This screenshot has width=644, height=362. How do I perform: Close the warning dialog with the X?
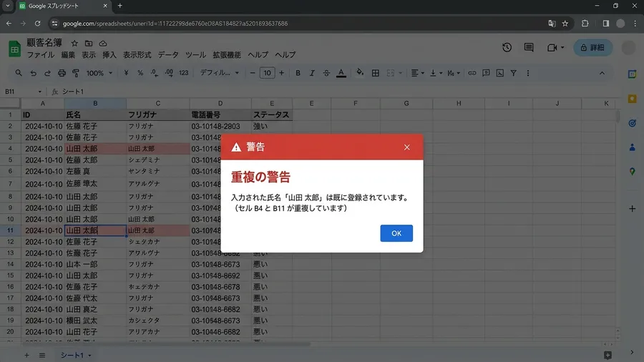click(406, 147)
